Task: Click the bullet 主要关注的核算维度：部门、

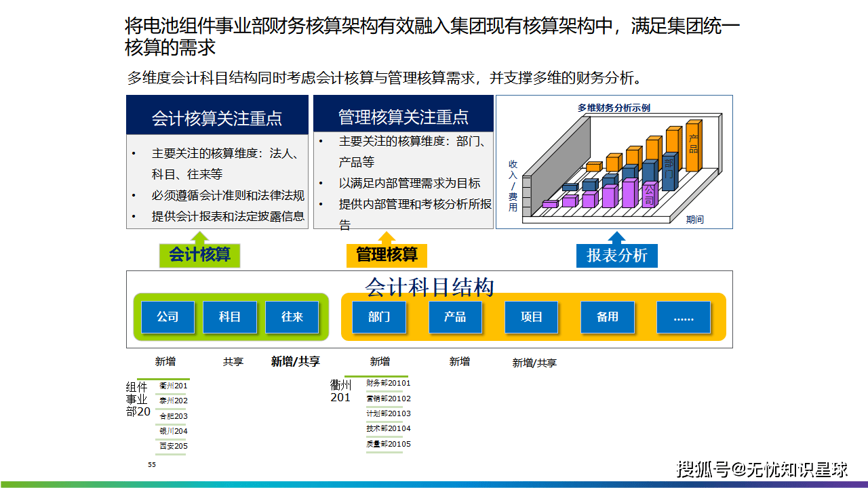Action: coord(413,141)
